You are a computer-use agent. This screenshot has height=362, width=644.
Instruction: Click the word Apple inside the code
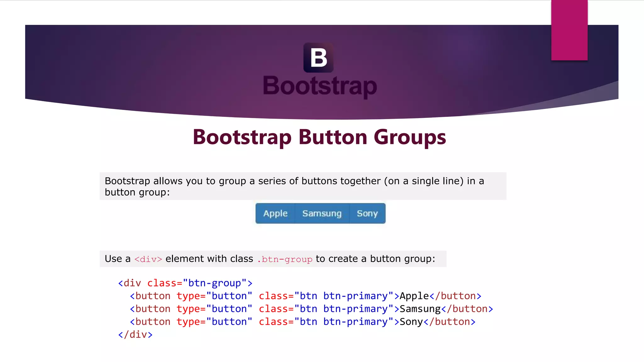pos(414,296)
